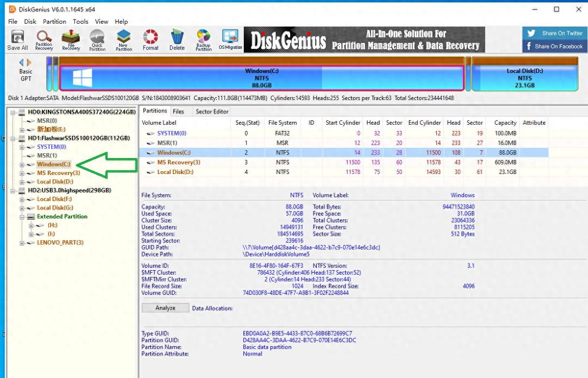The width and height of the screenshot is (588, 378).
Task: Select the Local Disk(D:) partition bar
Action: [x=524, y=78]
